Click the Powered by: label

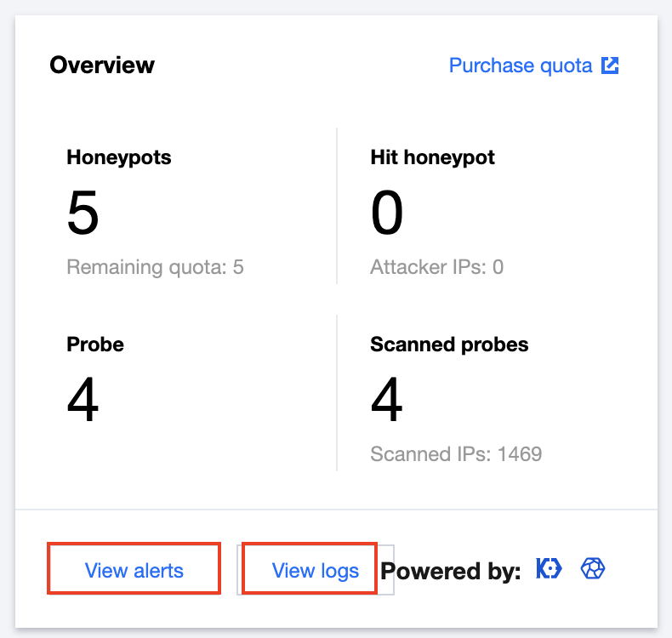coord(451,572)
